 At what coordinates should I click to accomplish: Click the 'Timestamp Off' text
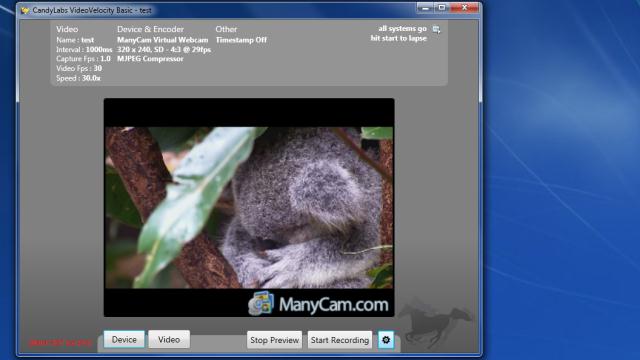241,40
